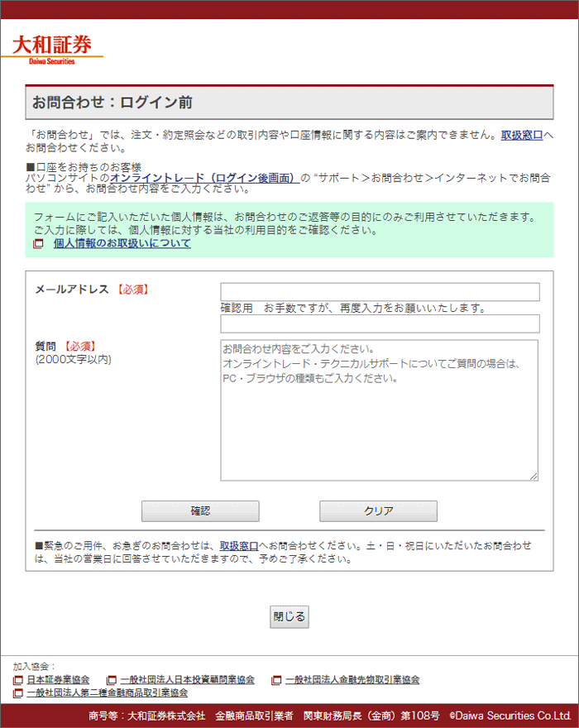
Task: Click popup icon beside 個人情報のお取扱いについて
Action: tap(38, 243)
